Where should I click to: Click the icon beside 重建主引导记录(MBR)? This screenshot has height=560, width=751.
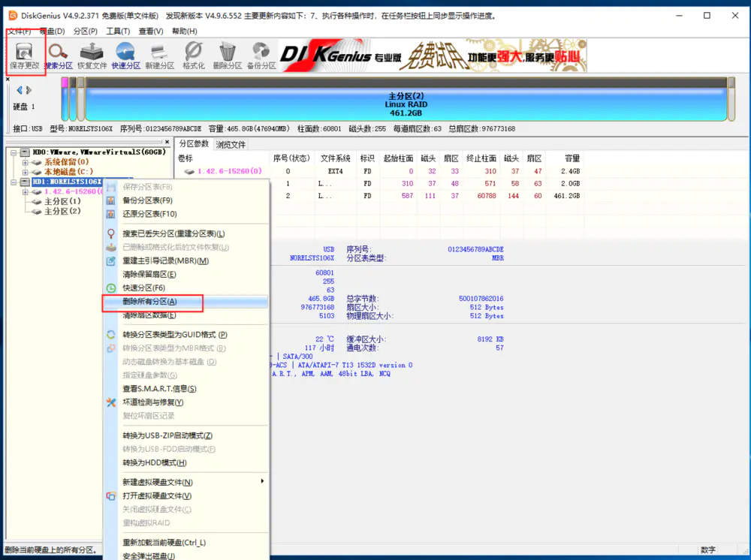pyautogui.click(x=110, y=260)
